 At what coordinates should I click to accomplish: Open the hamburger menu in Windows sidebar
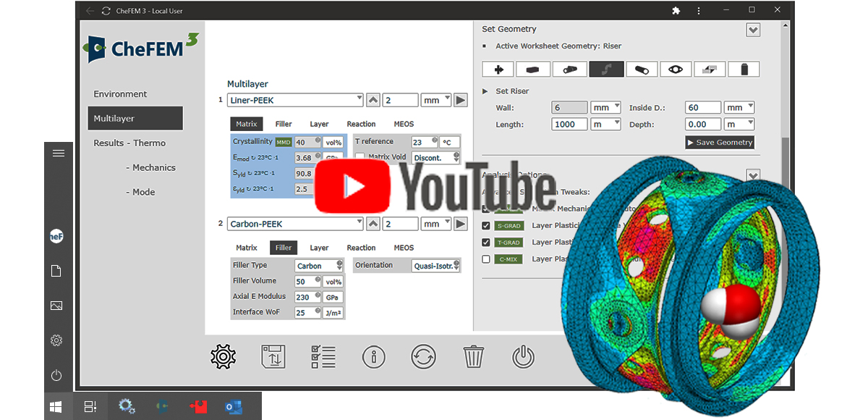tap(59, 153)
